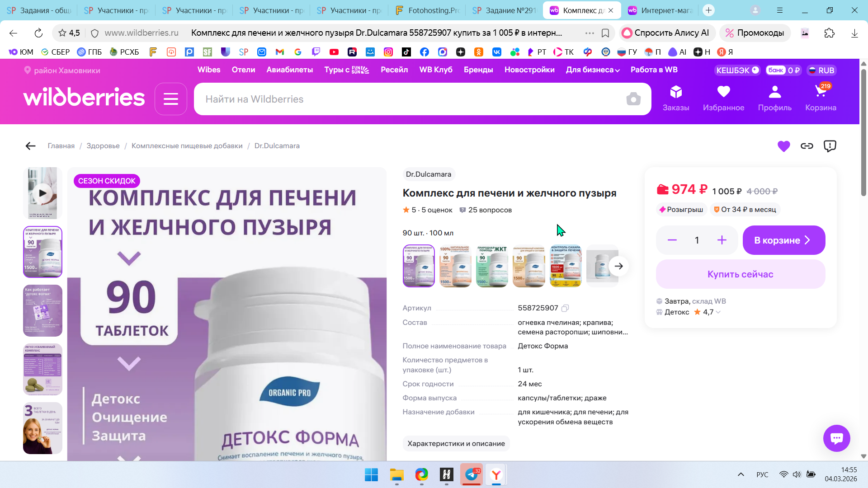Bookmark this page in the address bar

(x=605, y=33)
